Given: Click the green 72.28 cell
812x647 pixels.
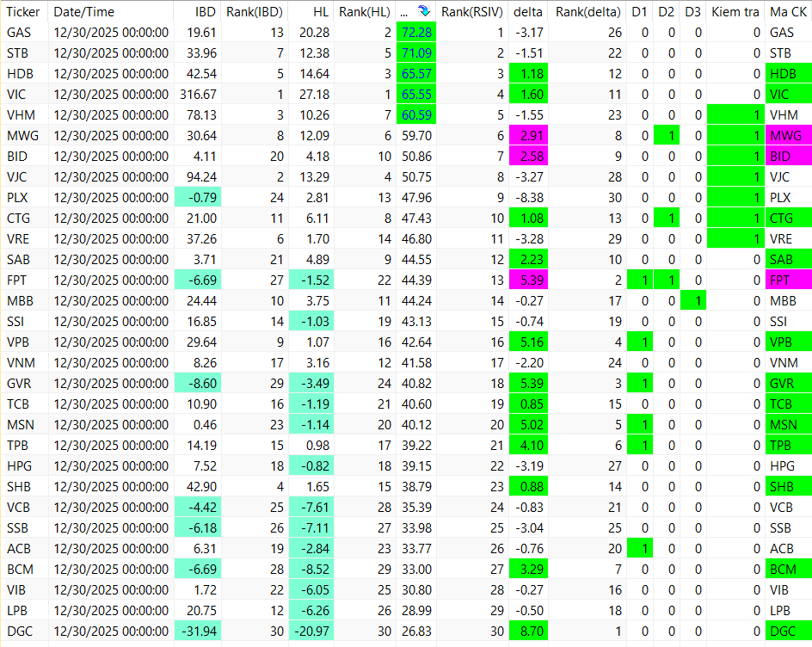Looking at the screenshot, I should (x=416, y=32).
